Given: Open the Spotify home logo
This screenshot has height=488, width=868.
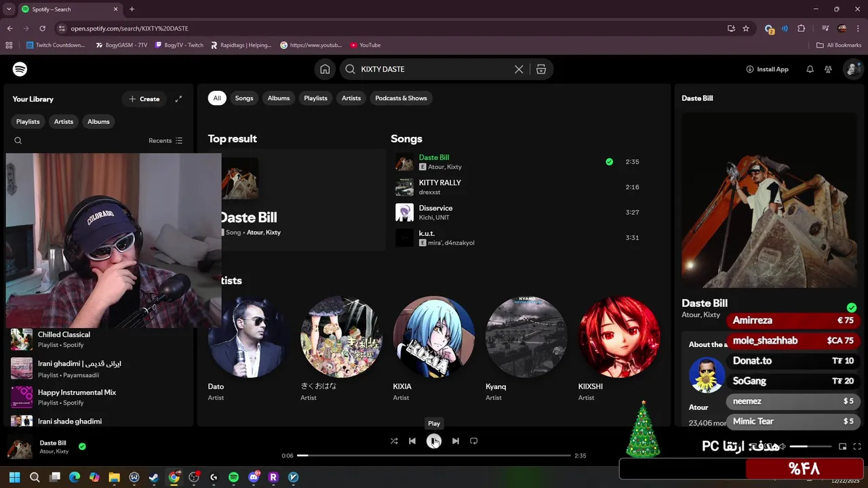Looking at the screenshot, I should [x=20, y=69].
